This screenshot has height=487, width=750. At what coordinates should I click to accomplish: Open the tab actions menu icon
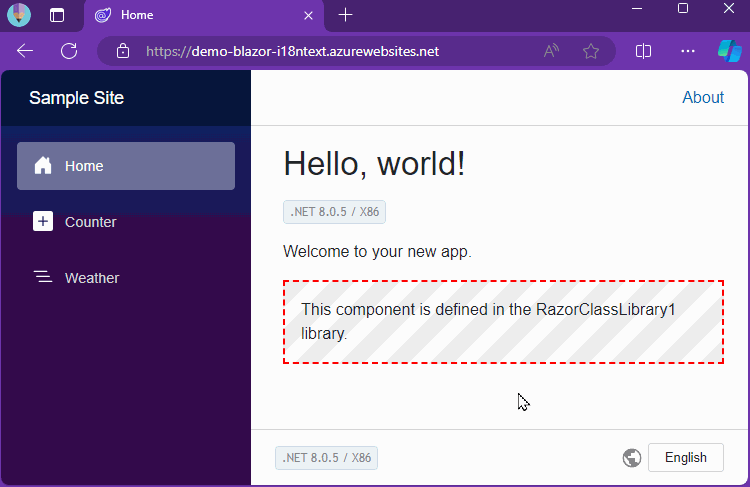pyautogui.click(x=57, y=15)
